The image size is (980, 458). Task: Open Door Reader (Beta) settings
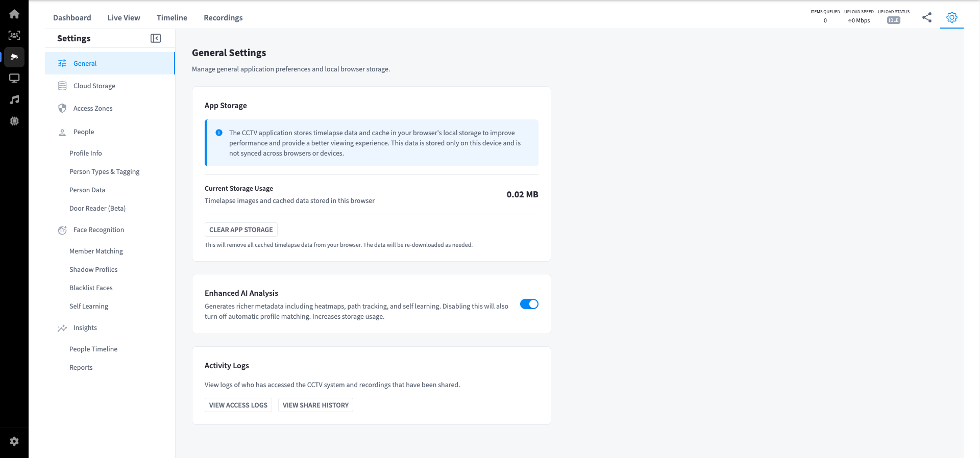pyautogui.click(x=97, y=208)
